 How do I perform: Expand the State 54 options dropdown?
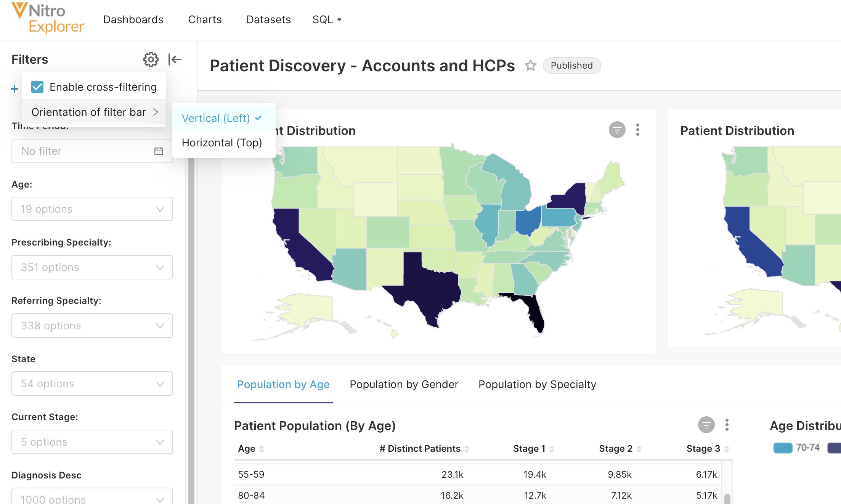pos(92,384)
